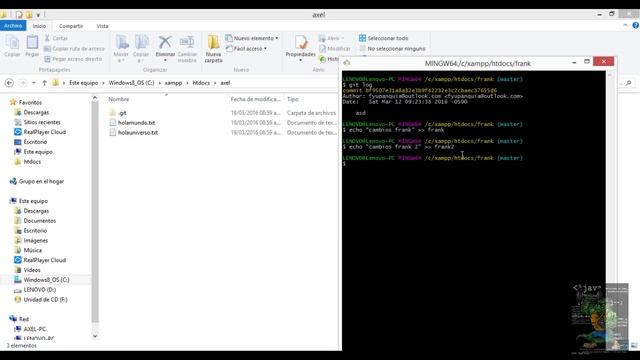Click the Cortar scissors option

(56, 38)
